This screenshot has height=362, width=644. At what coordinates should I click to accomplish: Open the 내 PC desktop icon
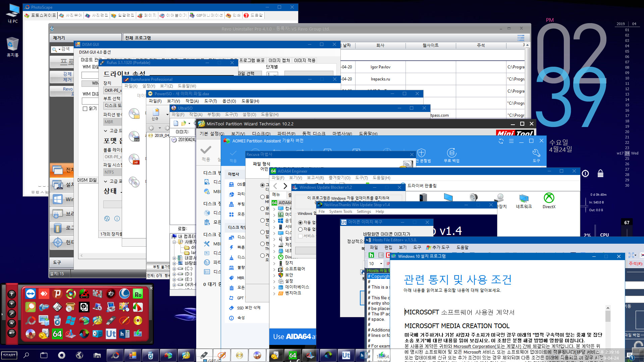(12, 14)
